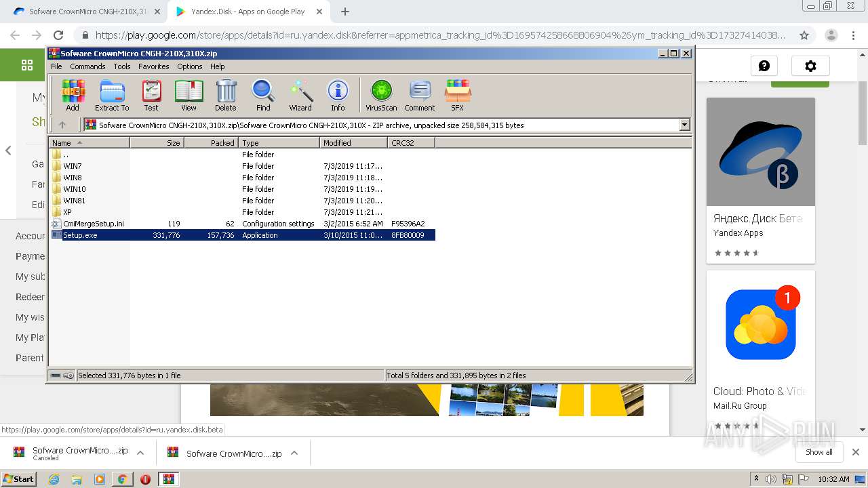This screenshot has width=868, height=488.
Task: Click the Comment toolbar icon
Action: pos(420,95)
